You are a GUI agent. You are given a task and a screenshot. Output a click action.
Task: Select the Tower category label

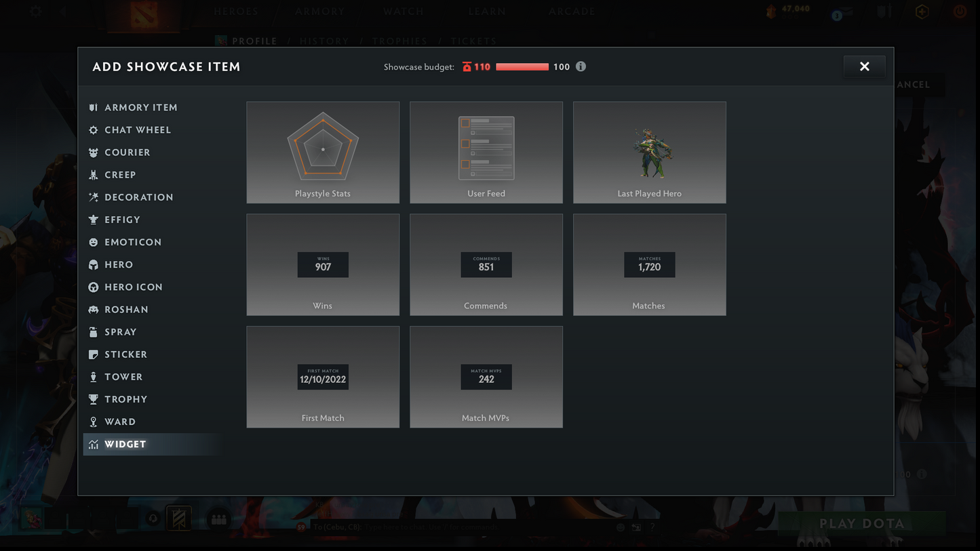[123, 377]
